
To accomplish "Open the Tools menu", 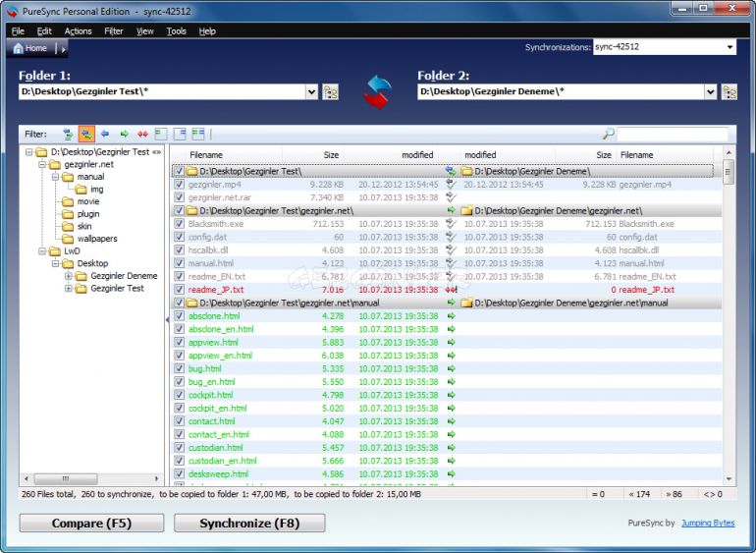I will click(177, 31).
